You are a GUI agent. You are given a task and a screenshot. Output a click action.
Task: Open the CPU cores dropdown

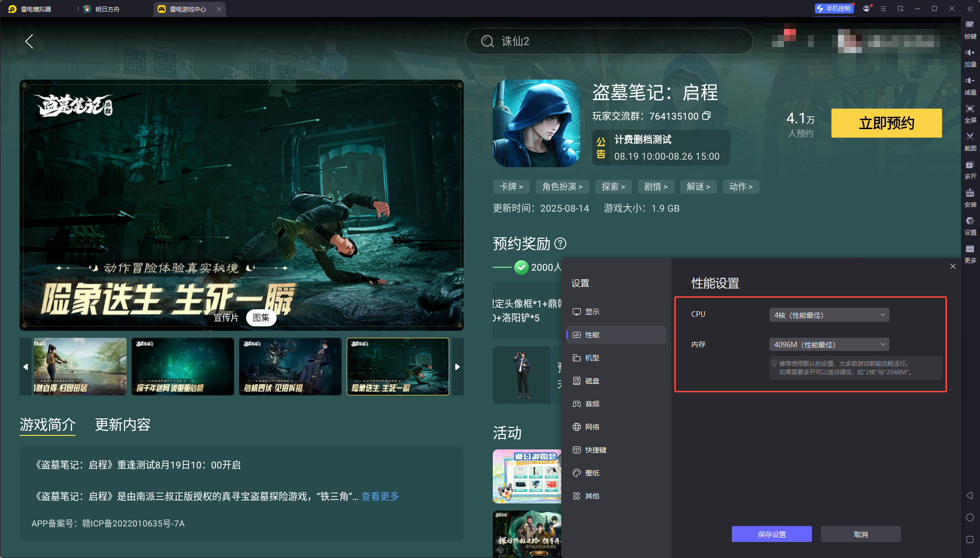(829, 315)
